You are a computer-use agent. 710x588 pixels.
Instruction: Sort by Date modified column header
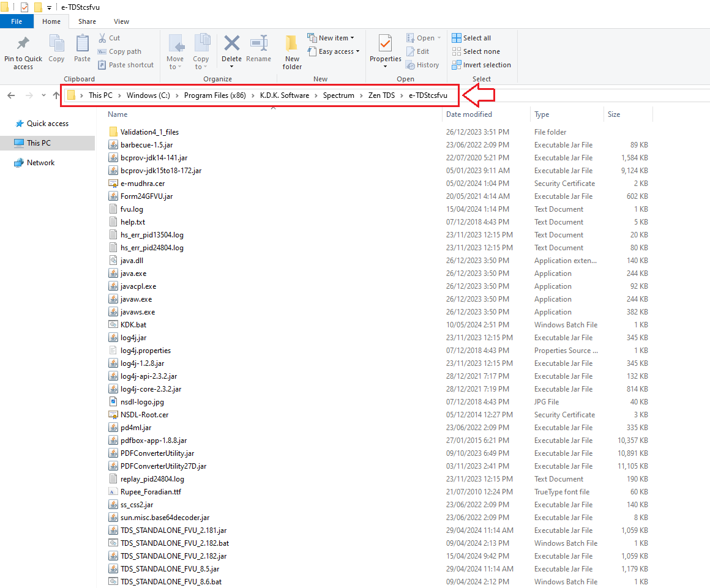[x=469, y=114]
